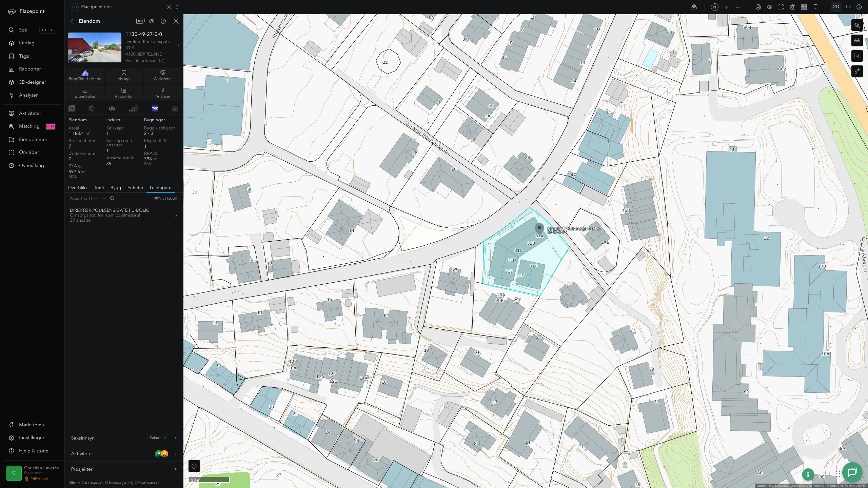Image resolution: width=868 pixels, height=488 pixels.
Task: Open Analyser tile in the property panel
Action: tap(163, 93)
